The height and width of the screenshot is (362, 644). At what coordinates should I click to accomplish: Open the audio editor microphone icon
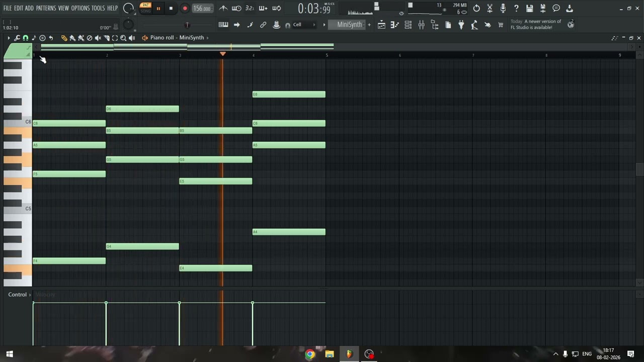click(503, 8)
